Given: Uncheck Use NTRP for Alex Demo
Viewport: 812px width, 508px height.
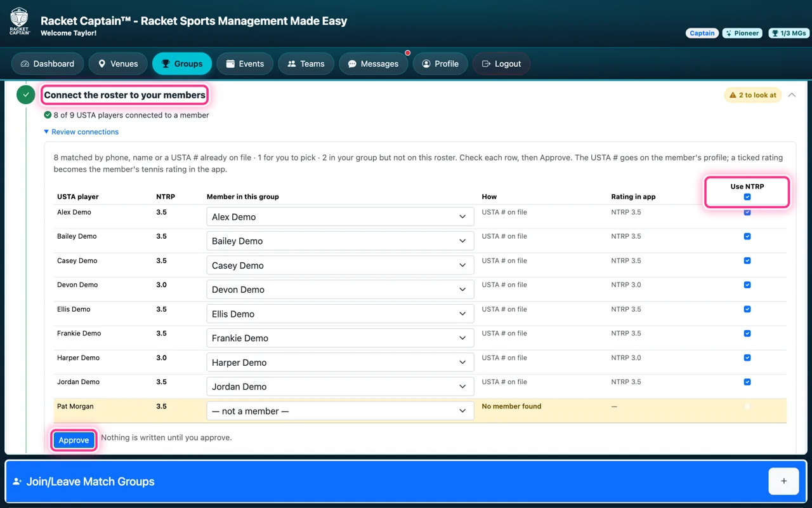Looking at the screenshot, I should click(x=747, y=212).
